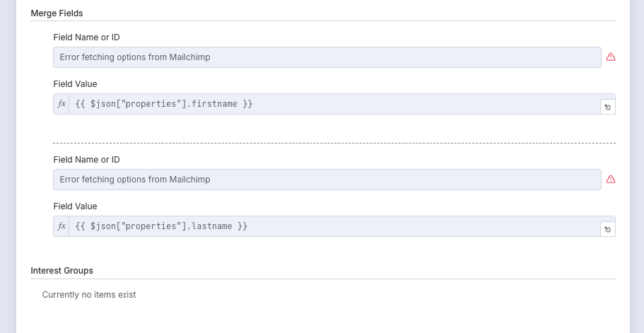The height and width of the screenshot is (333, 644).
Task: Click the fx icon on the firstname expression
Action: click(x=62, y=104)
